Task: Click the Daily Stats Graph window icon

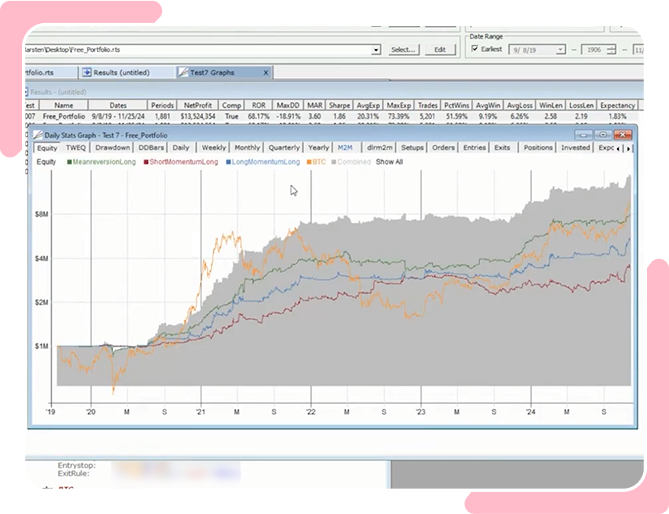Action: click(x=38, y=135)
